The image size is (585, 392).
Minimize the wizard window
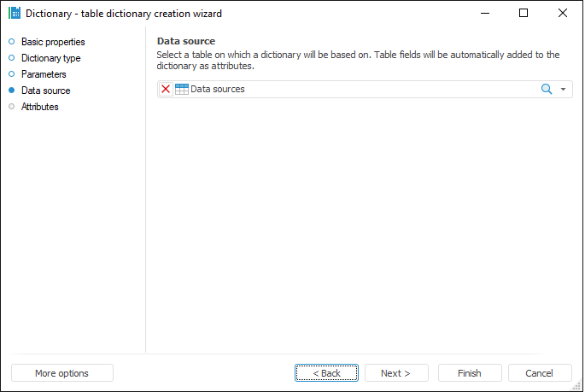(x=484, y=14)
